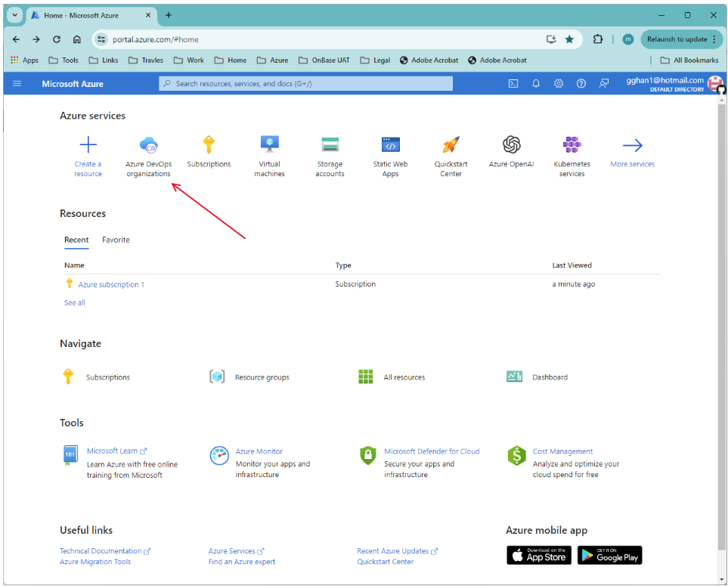The image size is (728, 586).
Task: Open the Static Web Apps service
Action: click(390, 144)
